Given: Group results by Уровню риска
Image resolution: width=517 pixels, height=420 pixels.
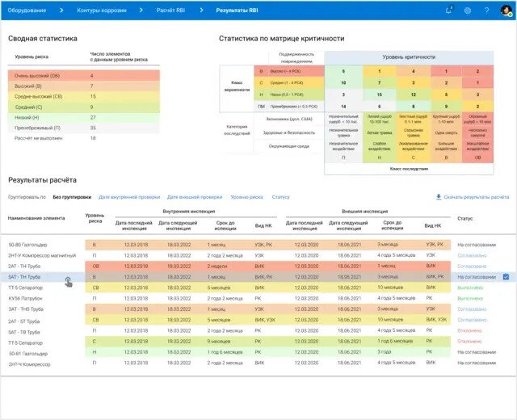Looking at the screenshot, I should tap(246, 196).
